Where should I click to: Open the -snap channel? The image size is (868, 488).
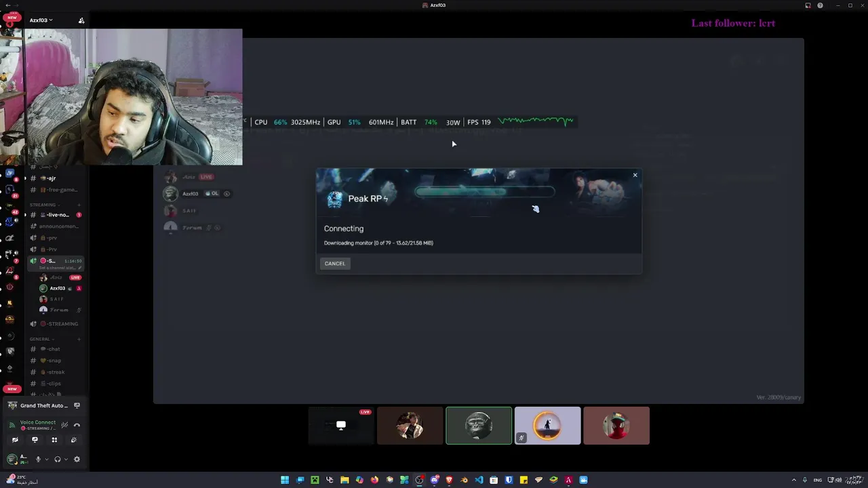[54, 361]
